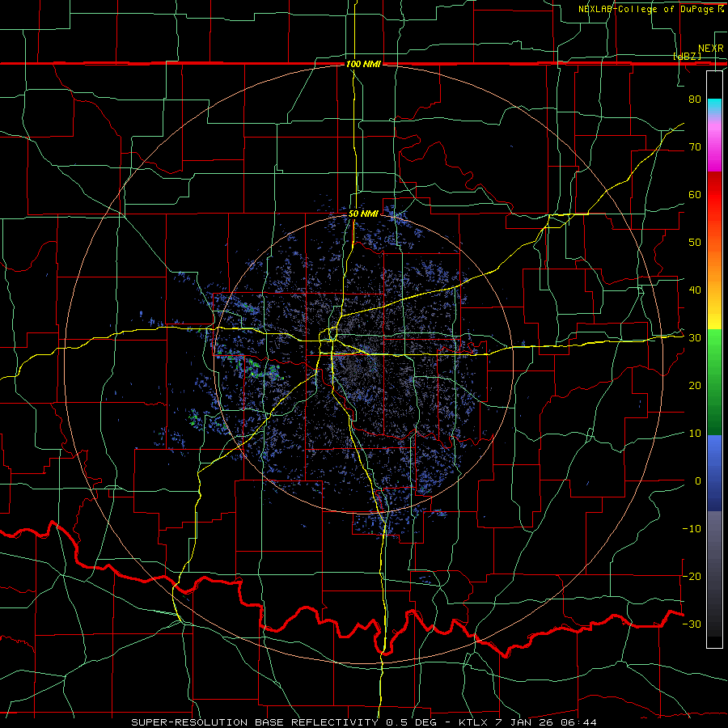Click the Super-Resolution Base Reflectivity caption
The height and width of the screenshot is (728, 728).
[x=363, y=722]
